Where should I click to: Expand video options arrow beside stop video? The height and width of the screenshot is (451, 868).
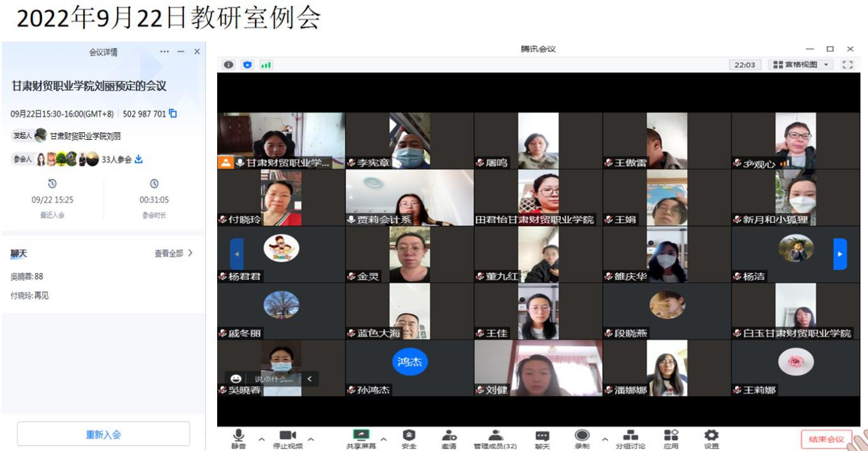pyautogui.click(x=311, y=439)
